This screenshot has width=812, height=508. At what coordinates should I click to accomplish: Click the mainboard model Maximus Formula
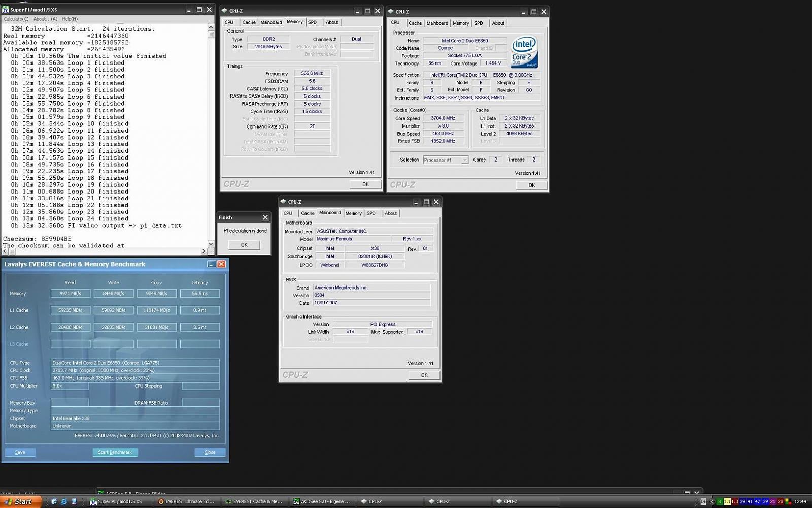[353, 239]
